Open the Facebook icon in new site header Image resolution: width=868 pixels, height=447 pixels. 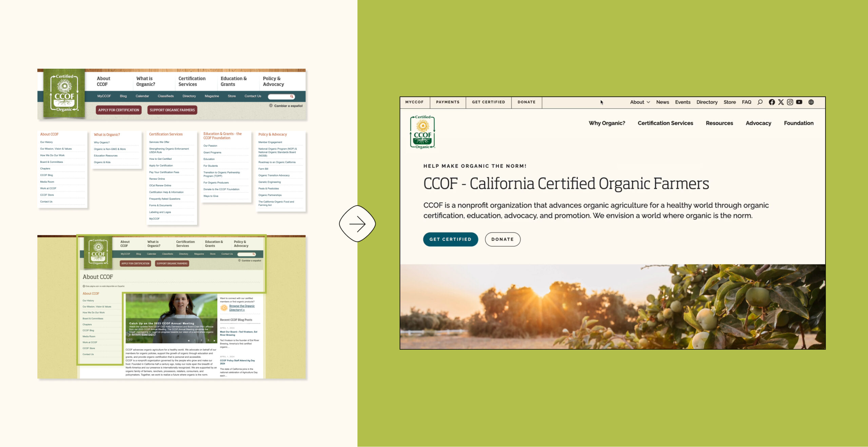(x=772, y=102)
